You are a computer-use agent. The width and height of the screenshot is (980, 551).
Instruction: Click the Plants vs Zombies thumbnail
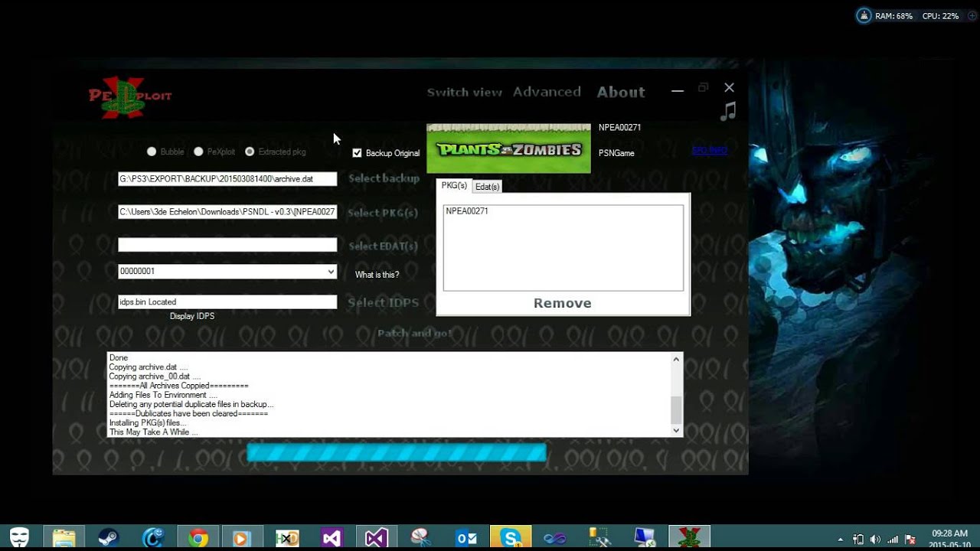pyautogui.click(x=508, y=148)
